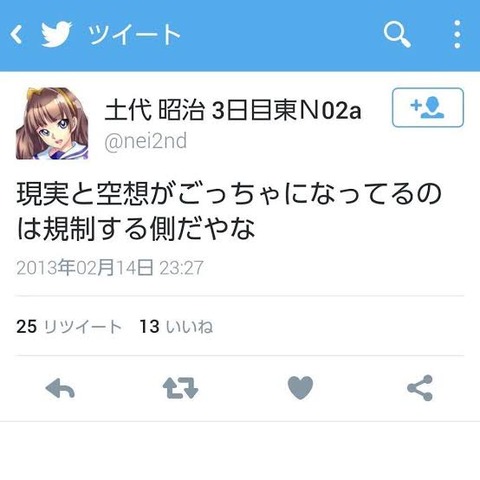Tap the number 13 likes count
The image size is (480, 480).
[149, 326]
